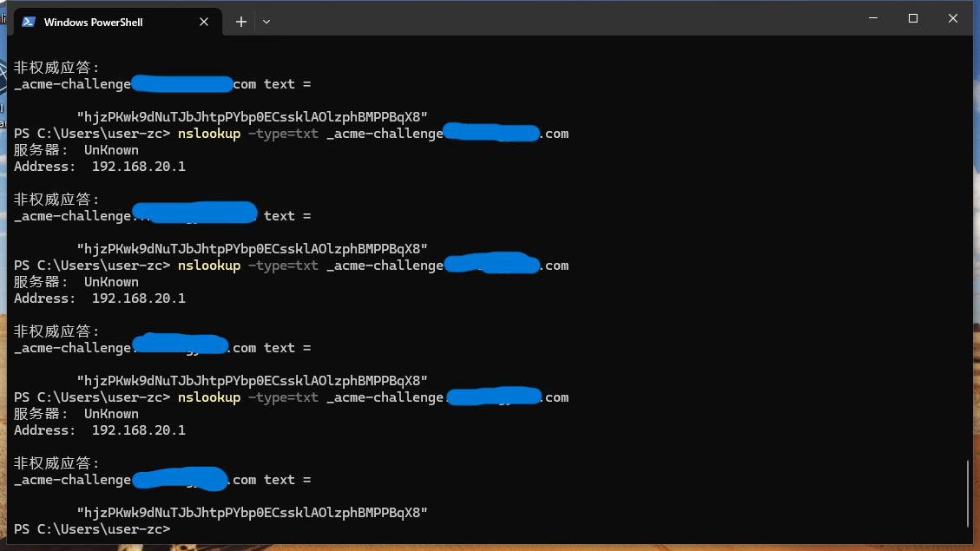This screenshot has height=551, width=980.
Task: Expand the new tab profile dropdown
Action: pyautogui.click(x=266, y=22)
